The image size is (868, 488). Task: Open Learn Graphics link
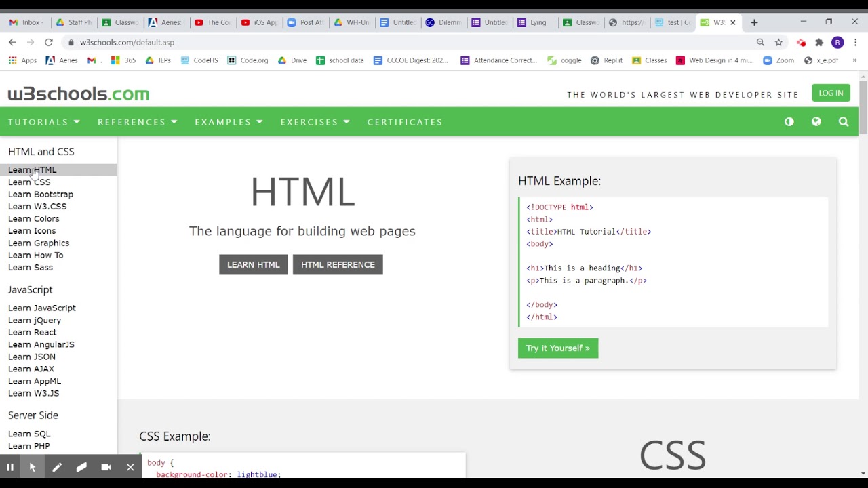(x=39, y=243)
